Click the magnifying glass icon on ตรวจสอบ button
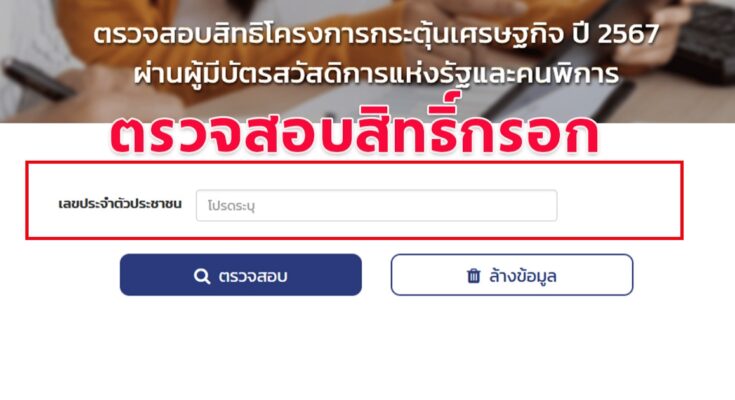This screenshot has width=735, height=400. tap(202, 276)
